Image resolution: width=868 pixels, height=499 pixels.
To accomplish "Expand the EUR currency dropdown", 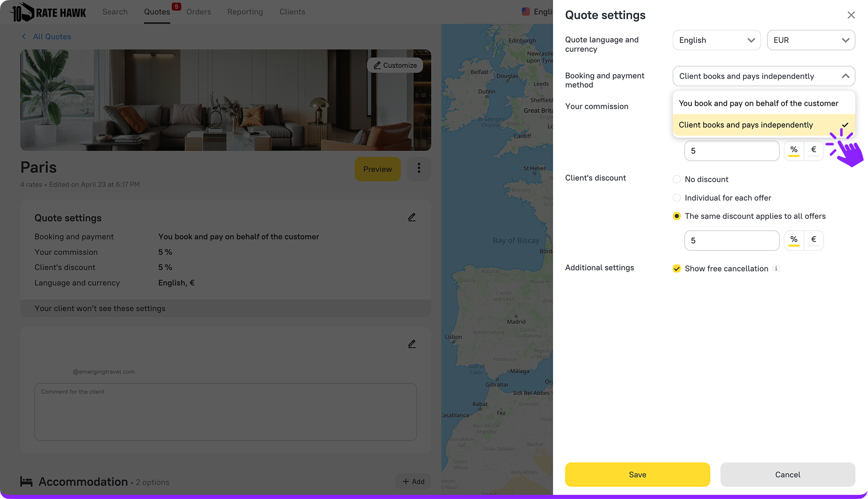I will coord(811,40).
